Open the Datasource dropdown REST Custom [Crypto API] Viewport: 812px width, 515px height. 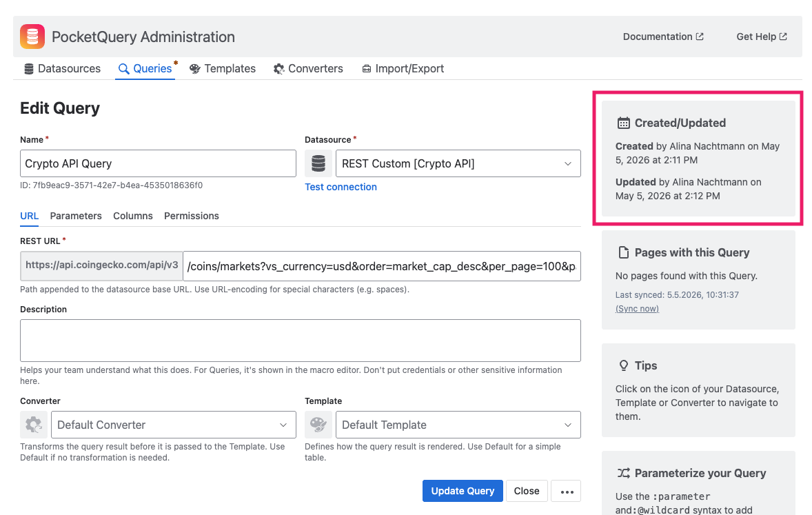(458, 163)
